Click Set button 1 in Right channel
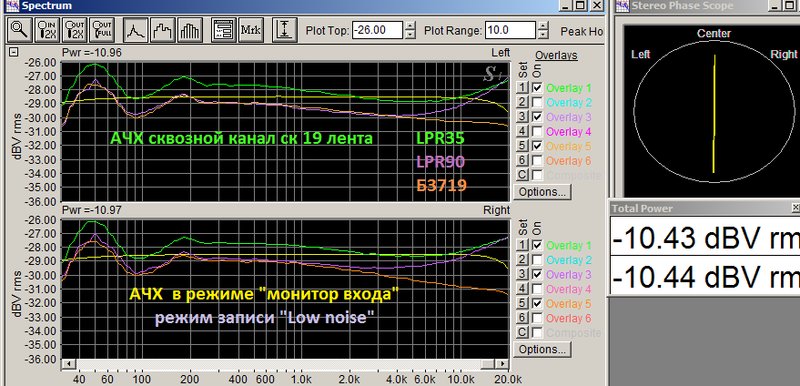Viewport: 800px width, 386px height. pos(521,245)
